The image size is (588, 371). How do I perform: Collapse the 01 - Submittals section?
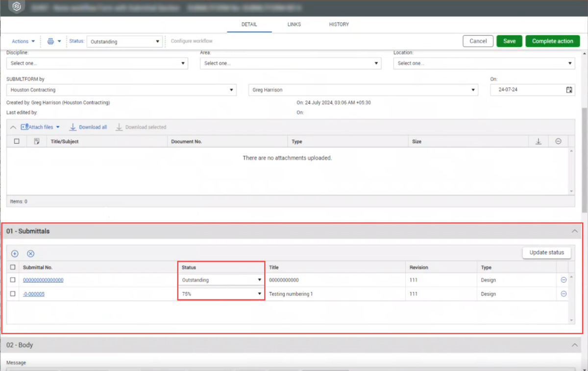(x=574, y=231)
